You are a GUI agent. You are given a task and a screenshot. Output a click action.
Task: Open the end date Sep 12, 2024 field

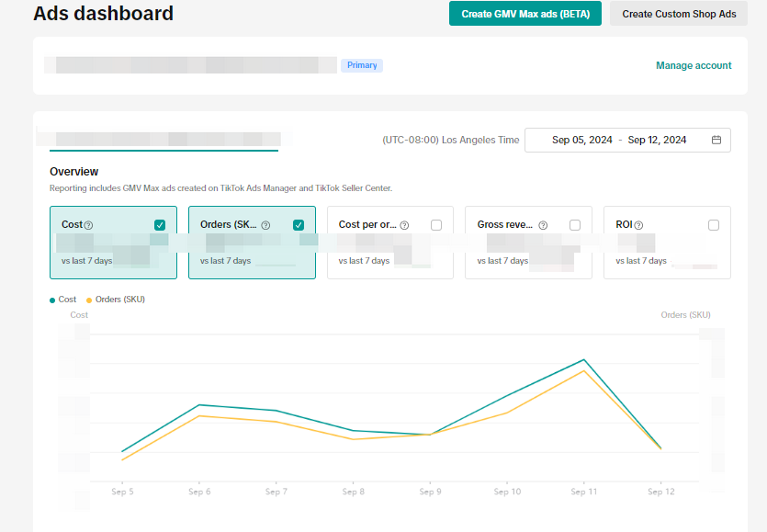point(657,141)
